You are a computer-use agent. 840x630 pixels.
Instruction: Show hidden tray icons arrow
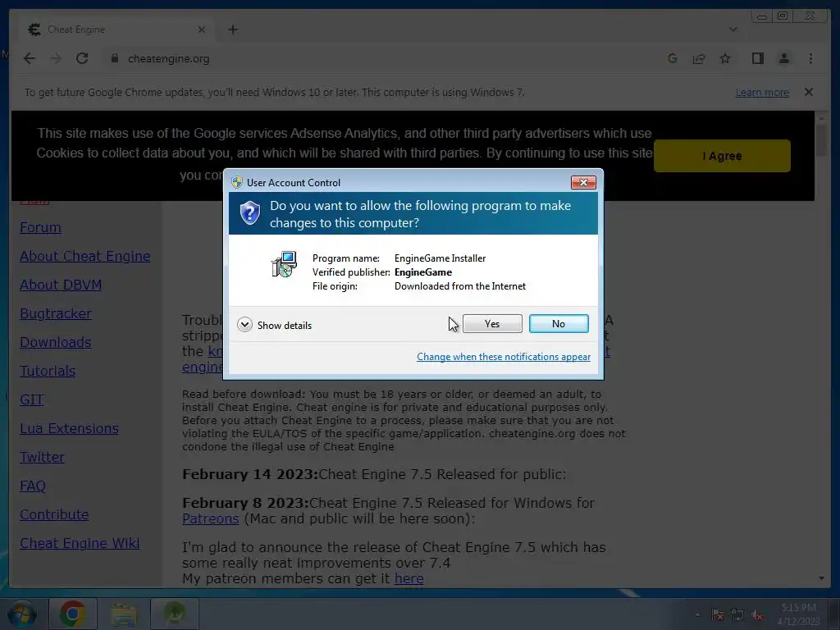point(697,614)
